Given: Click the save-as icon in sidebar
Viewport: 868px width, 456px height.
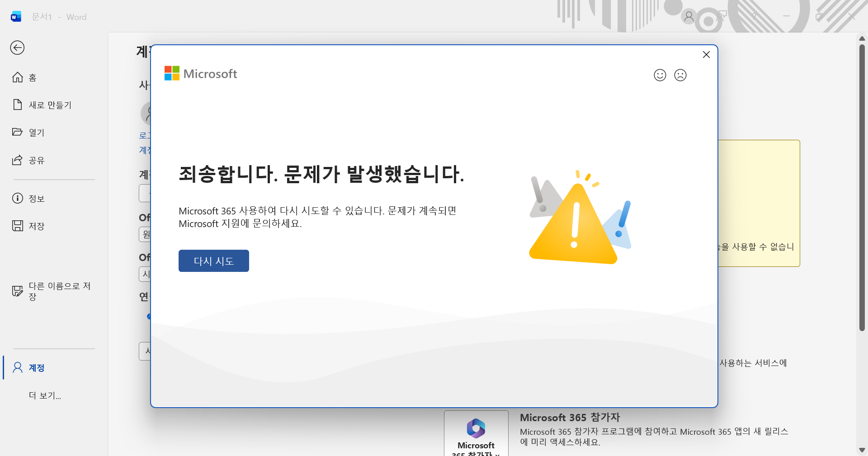Looking at the screenshot, I should click(18, 291).
